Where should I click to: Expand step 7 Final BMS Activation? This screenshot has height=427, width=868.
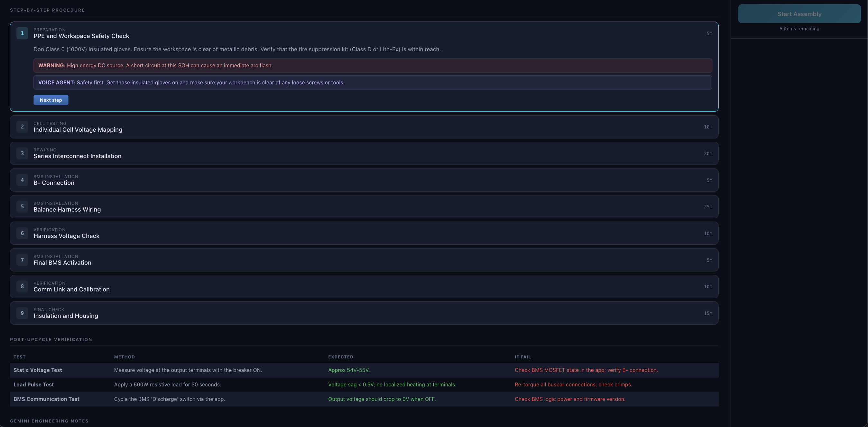364,260
